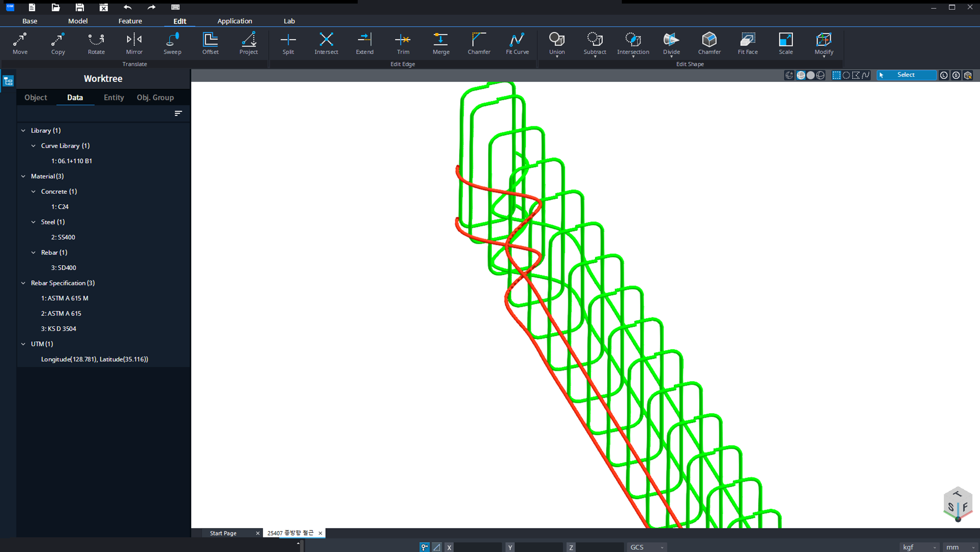Open the Application ribbon tab
This screenshot has height=552, width=980.
coord(235,21)
